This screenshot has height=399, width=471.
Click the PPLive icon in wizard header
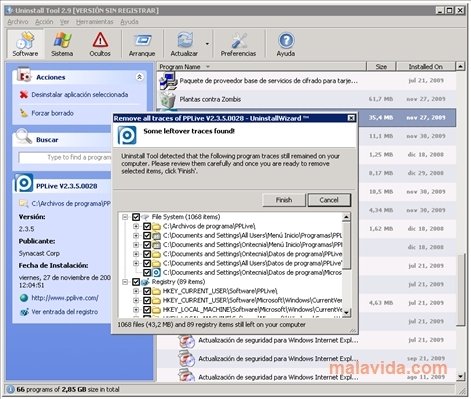coord(127,135)
